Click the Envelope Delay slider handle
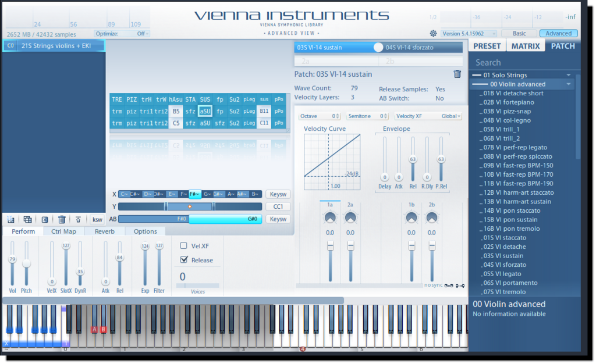 (385, 177)
